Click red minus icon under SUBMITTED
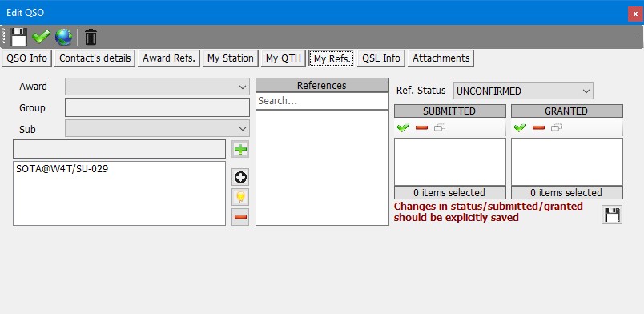This screenshot has height=314, width=644. tap(421, 128)
